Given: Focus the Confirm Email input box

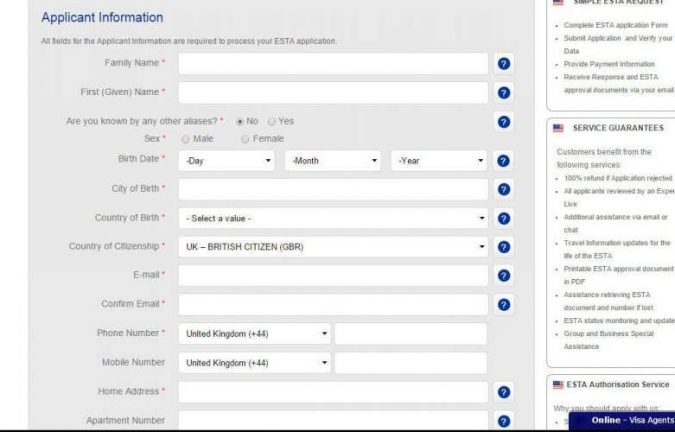Looking at the screenshot, I should click(333, 304).
